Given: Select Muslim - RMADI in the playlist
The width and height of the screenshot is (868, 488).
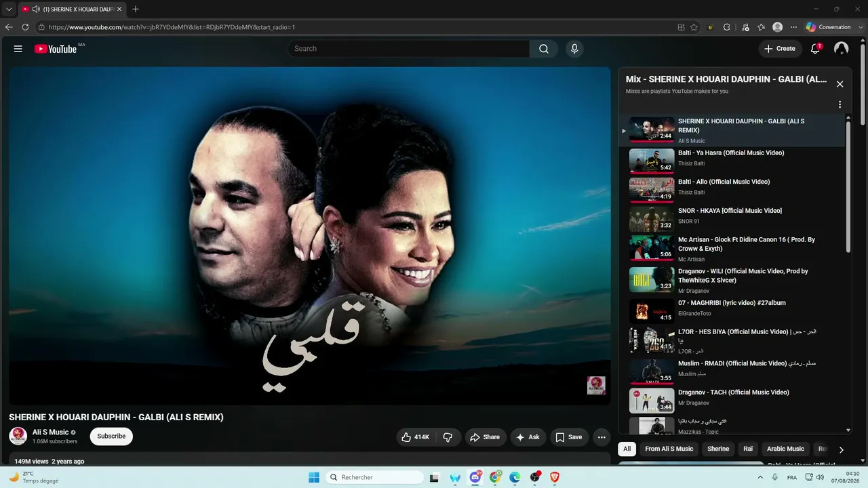Looking at the screenshot, I should pos(732,371).
